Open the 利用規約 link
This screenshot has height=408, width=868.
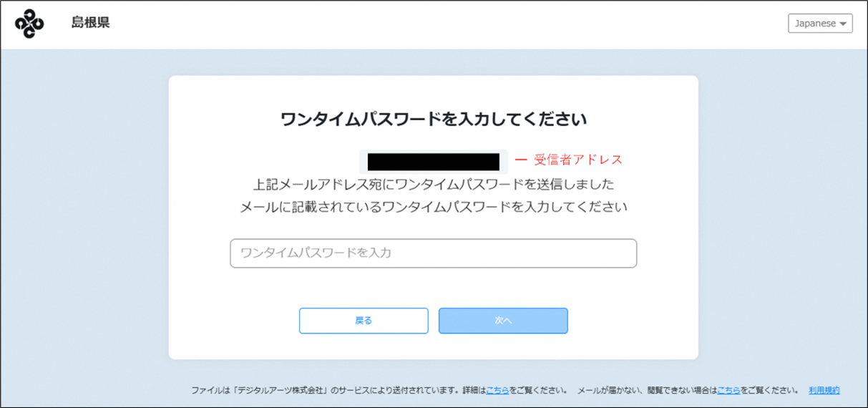click(824, 391)
